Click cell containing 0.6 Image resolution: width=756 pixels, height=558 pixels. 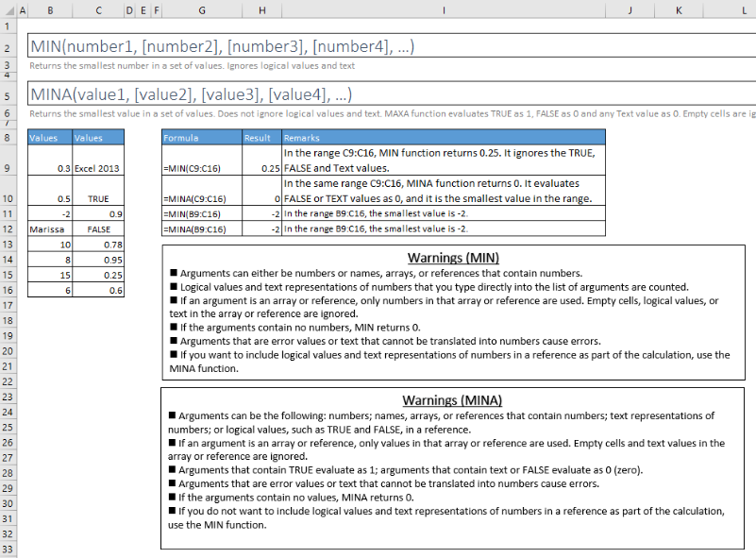tap(98, 290)
